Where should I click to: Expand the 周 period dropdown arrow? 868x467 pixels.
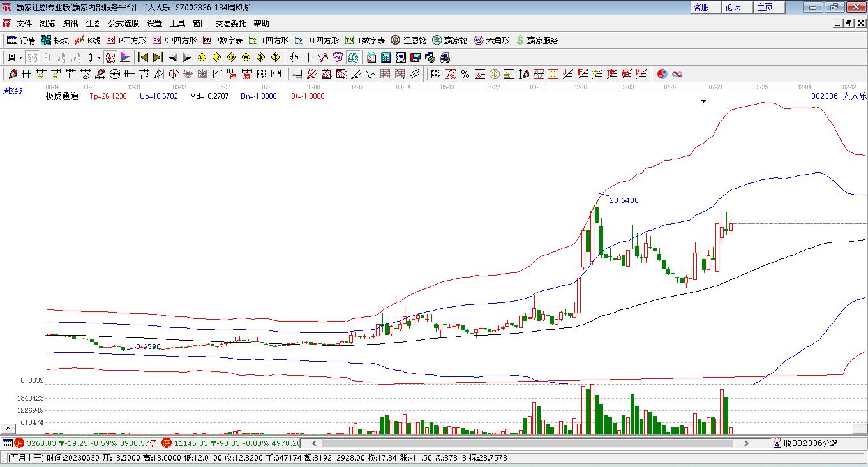click(x=21, y=57)
